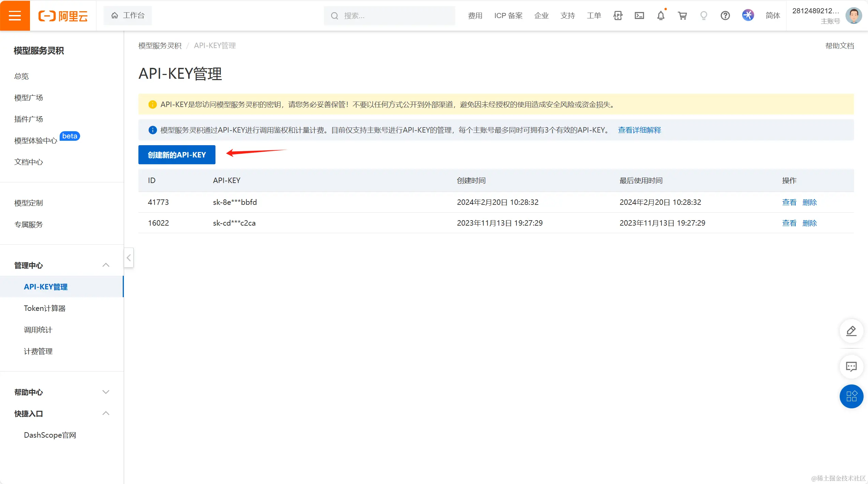Collapse the 快捷入口 sidebar section
The height and width of the screenshot is (484, 868).
[106, 413]
